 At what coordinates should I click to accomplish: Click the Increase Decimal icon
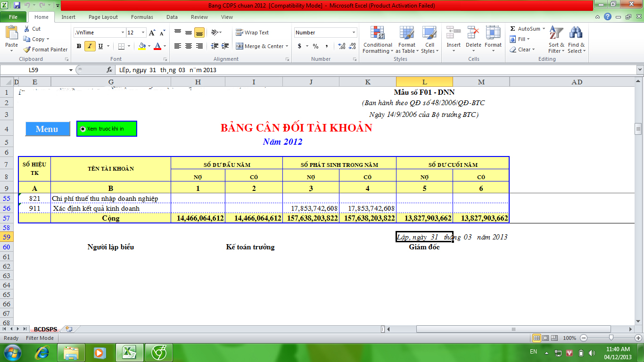click(x=341, y=47)
